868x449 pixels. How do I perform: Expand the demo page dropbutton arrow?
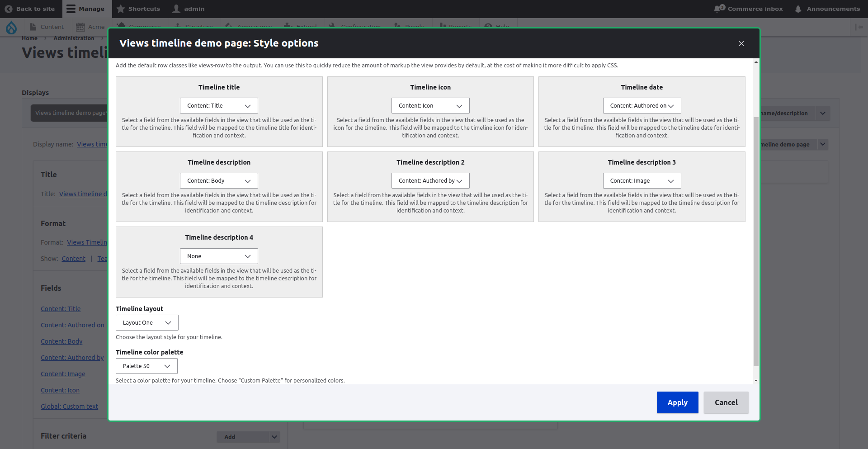tap(823, 144)
